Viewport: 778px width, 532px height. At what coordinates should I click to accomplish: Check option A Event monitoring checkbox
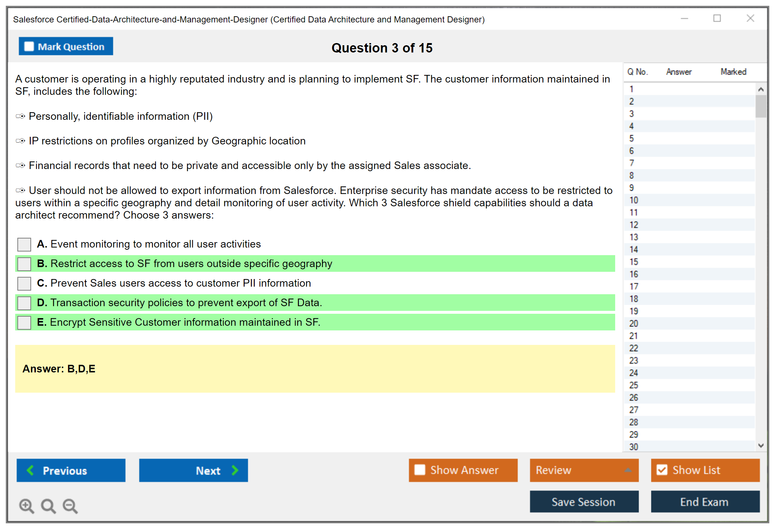(x=24, y=244)
